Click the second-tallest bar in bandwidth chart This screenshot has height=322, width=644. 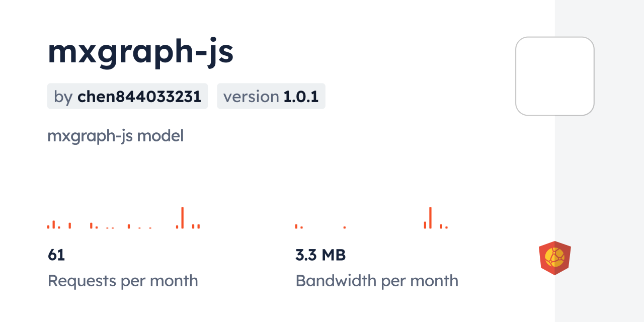click(x=425, y=225)
